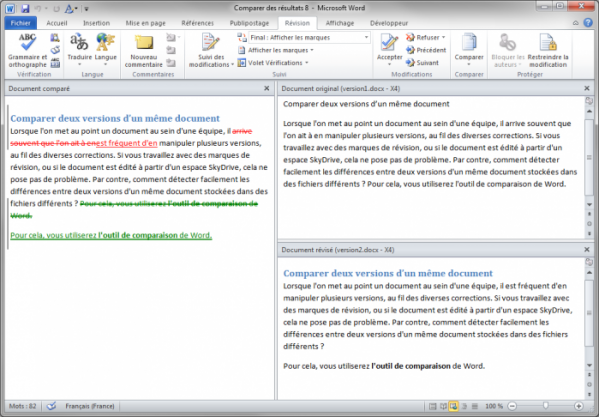Click the revised document scrollbar down arrow

pyautogui.click(x=589, y=365)
